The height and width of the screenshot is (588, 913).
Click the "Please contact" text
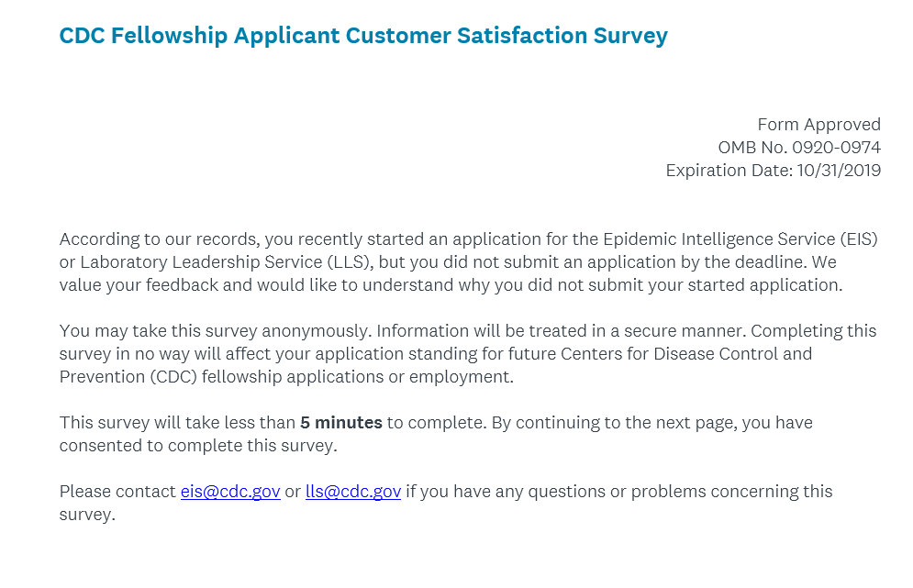(117, 492)
